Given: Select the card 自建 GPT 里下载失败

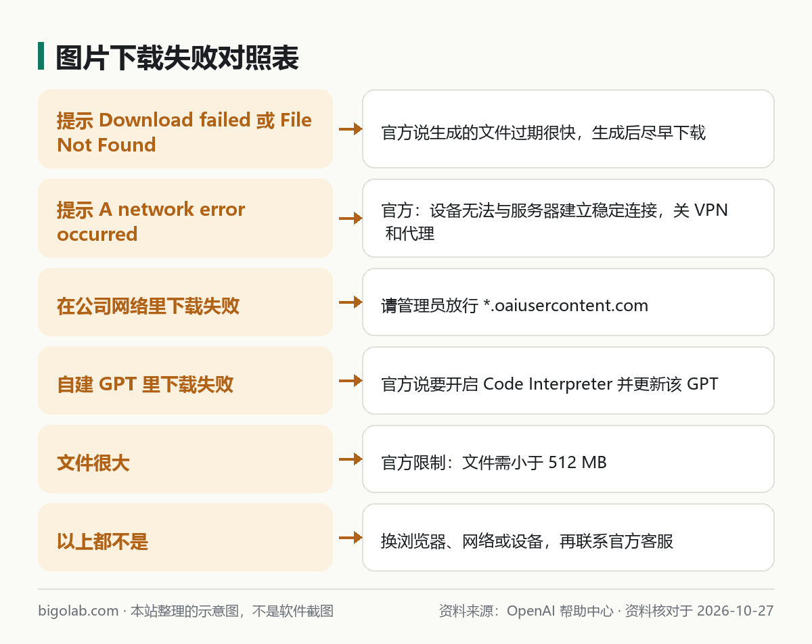Looking at the screenshot, I should pos(185,380).
